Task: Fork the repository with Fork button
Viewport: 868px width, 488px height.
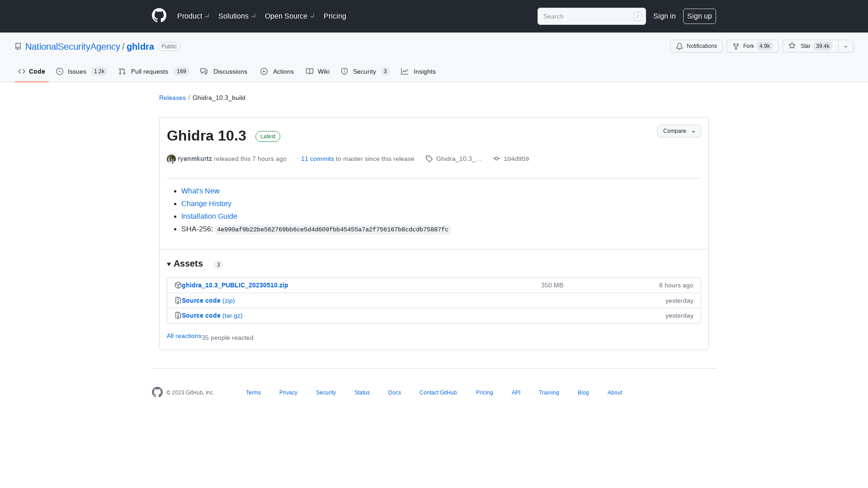Action: pyautogui.click(x=752, y=46)
